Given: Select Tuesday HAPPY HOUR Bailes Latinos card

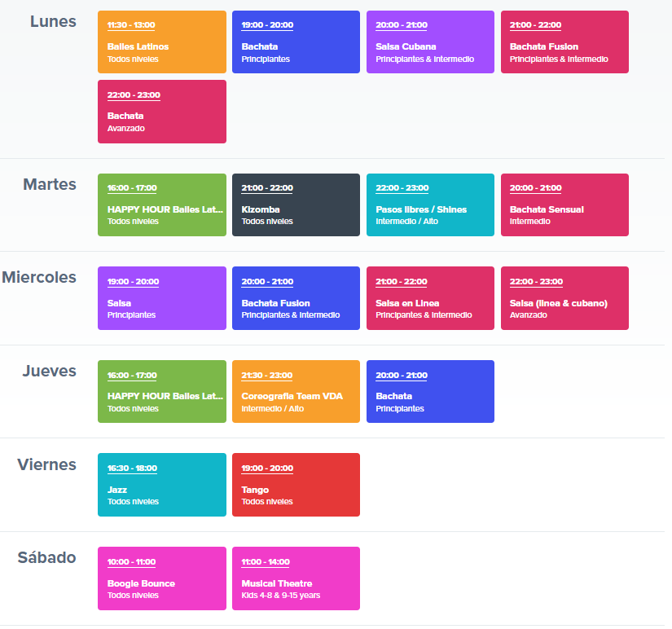Looking at the screenshot, I should [162, 205].
